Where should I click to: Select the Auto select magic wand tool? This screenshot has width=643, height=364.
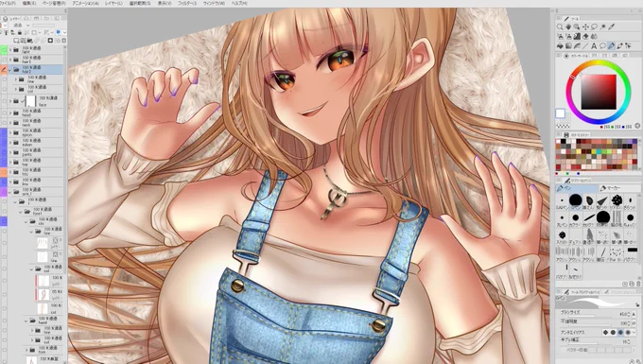(602, 26)
